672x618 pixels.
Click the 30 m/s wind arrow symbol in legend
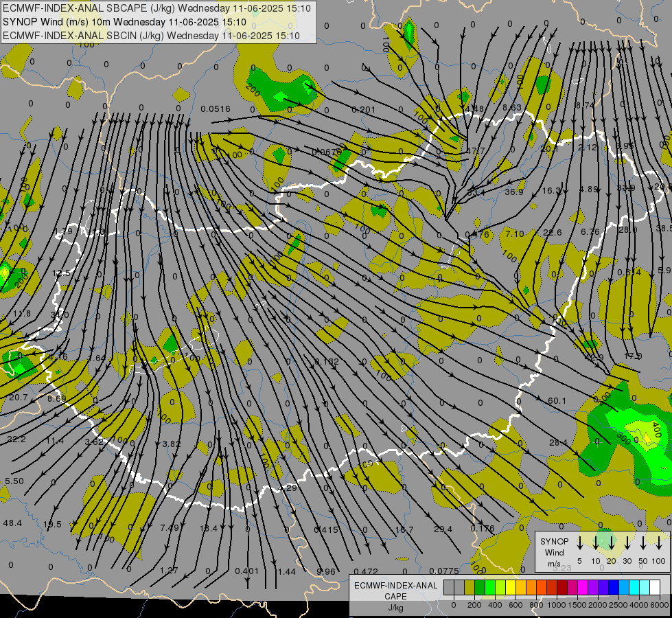(627, 543)
